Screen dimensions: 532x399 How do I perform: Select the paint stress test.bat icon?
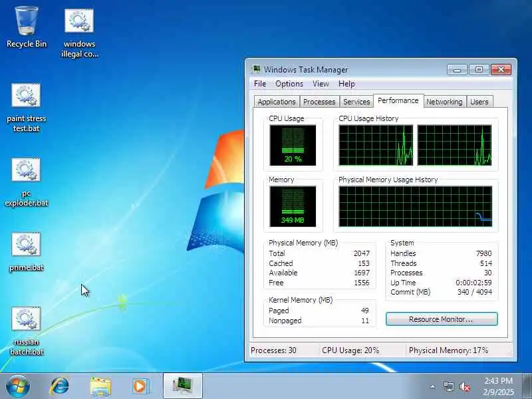tap(27, 107)
